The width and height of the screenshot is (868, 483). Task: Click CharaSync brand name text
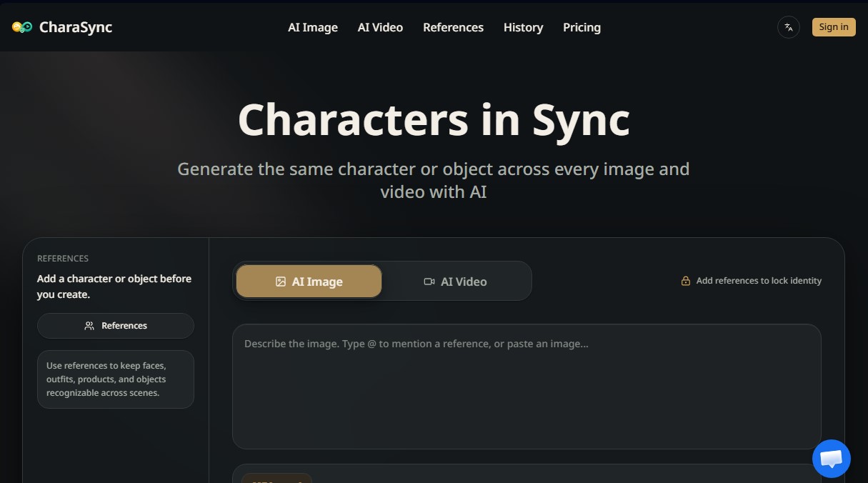tap(76, 27)
